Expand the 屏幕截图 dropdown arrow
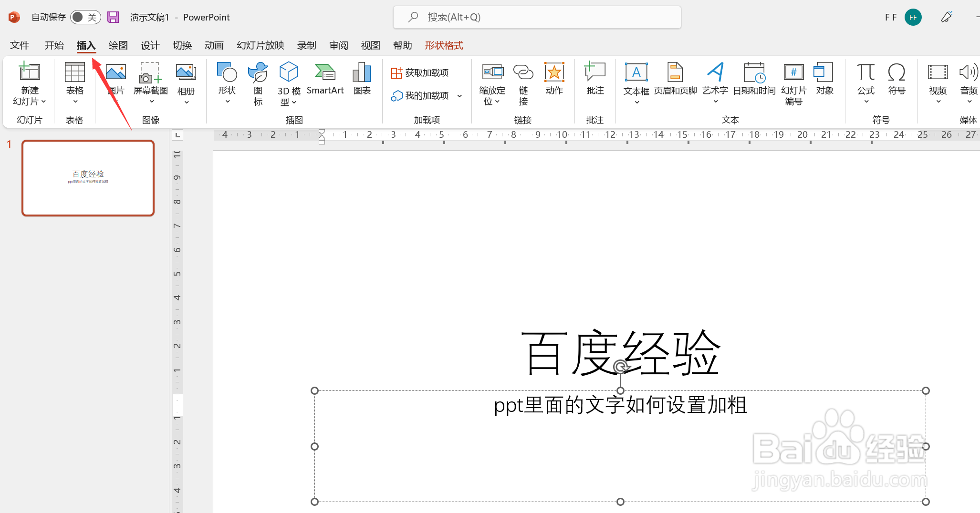 click(152, 102)
